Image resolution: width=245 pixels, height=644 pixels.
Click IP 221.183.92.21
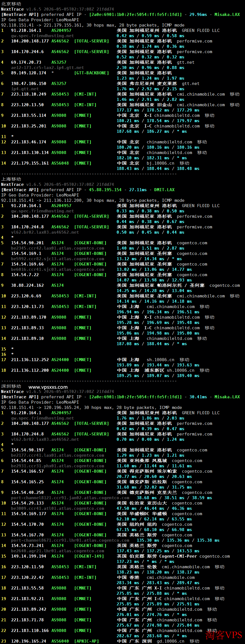tap(27, 599)
